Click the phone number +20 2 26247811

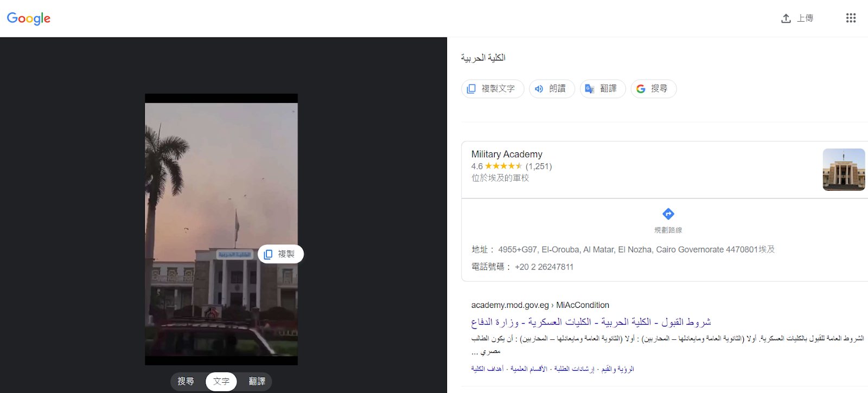point(544,267)
